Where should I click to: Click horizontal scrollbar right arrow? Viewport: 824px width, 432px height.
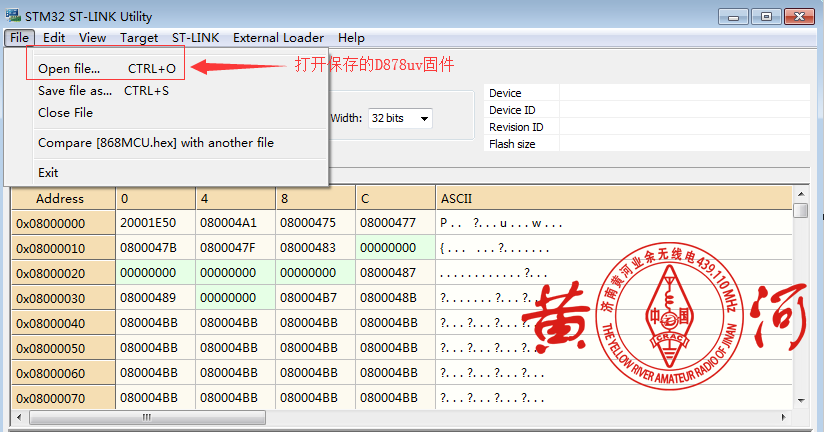pos(784,417)
